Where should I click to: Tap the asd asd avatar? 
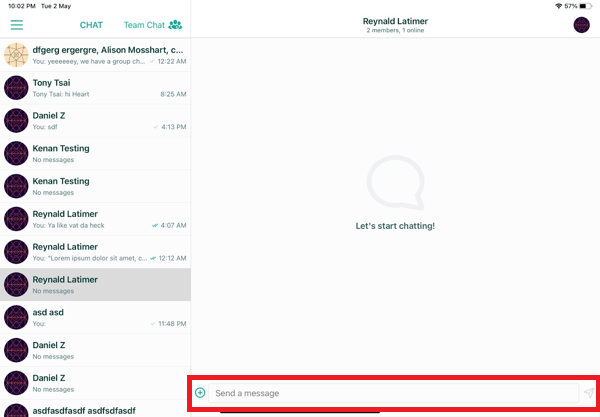pyautogui.click(x=16, y=318)
